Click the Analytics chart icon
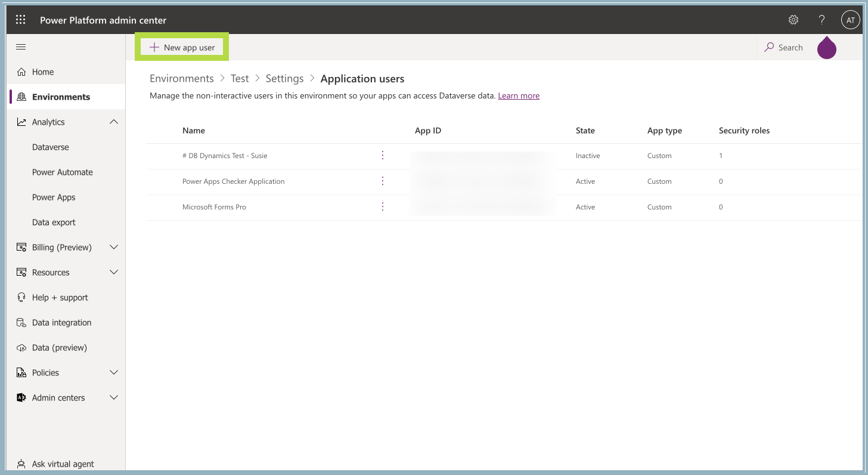Screen dimensions: 868x475 21,122
